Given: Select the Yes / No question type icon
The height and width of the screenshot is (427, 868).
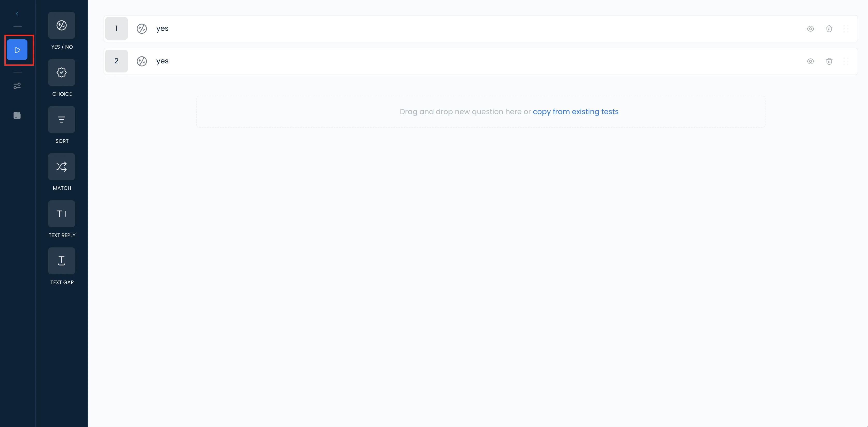Looking at the screenshot, I should click(x=61, y=26).
